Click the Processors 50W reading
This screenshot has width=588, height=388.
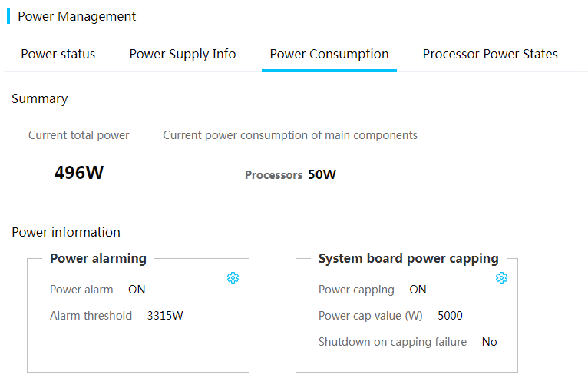(x=290, y=175)
